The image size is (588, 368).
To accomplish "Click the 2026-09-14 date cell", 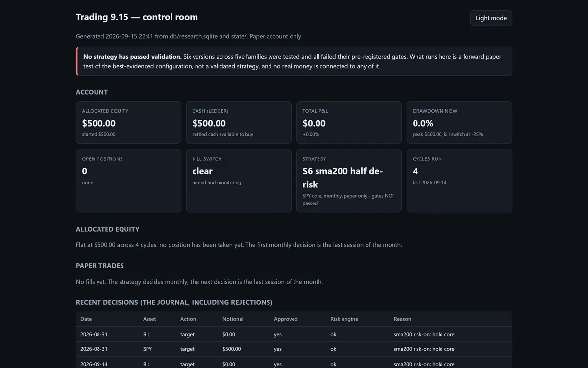I will coord(94,364).
